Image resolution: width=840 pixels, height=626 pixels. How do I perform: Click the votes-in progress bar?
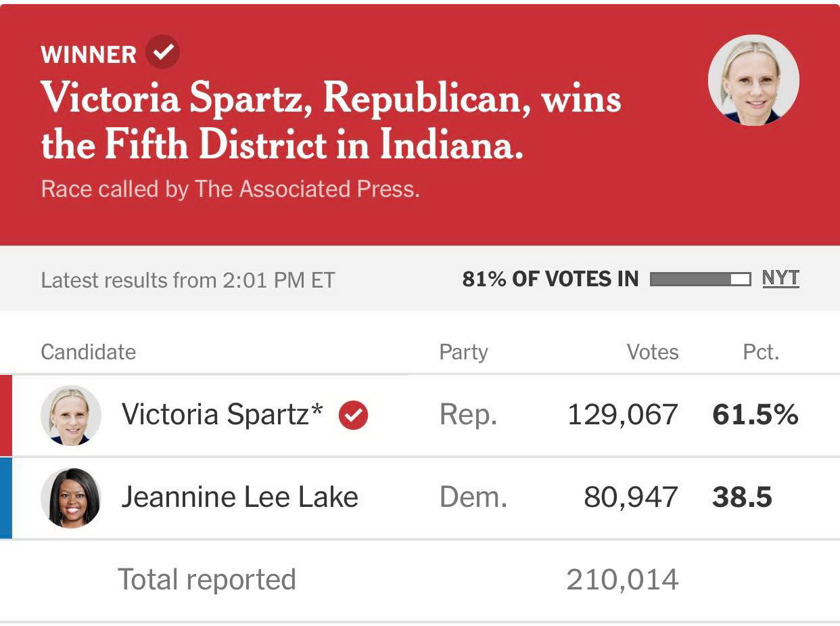pos(700,279)
